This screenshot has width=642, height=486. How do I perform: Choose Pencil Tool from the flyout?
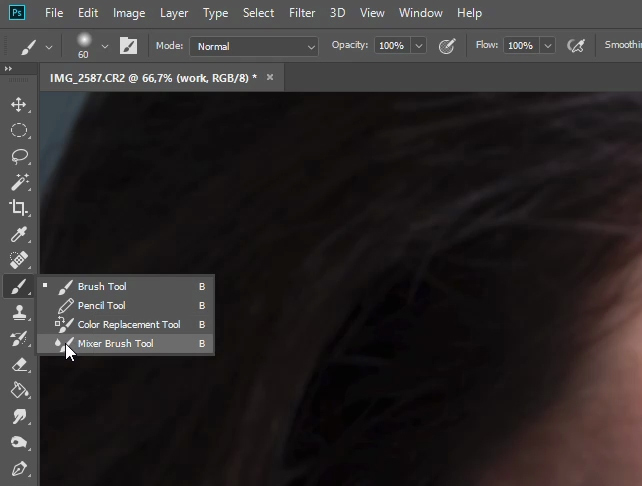126,305
